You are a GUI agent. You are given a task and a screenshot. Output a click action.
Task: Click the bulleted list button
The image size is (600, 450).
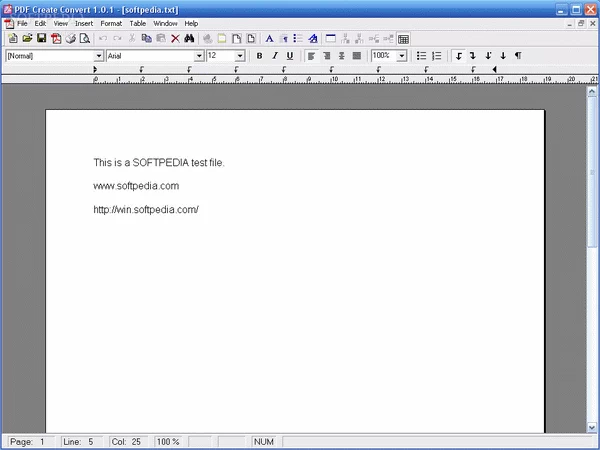421,56
